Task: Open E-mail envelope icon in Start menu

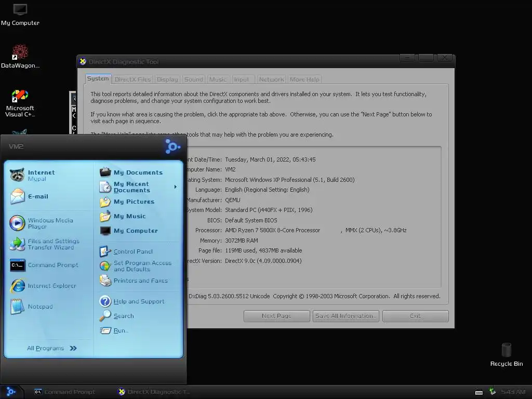Action: click(x=17, y=196)
